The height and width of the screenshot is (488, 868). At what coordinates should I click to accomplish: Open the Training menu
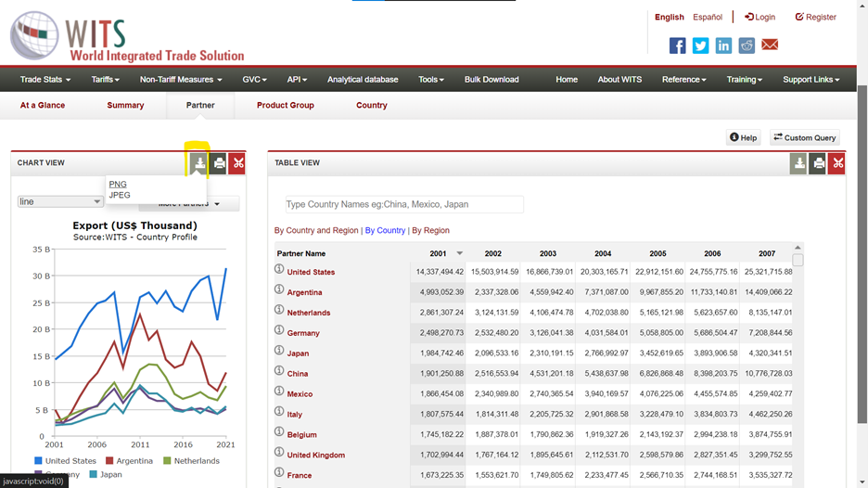point(744,79)
